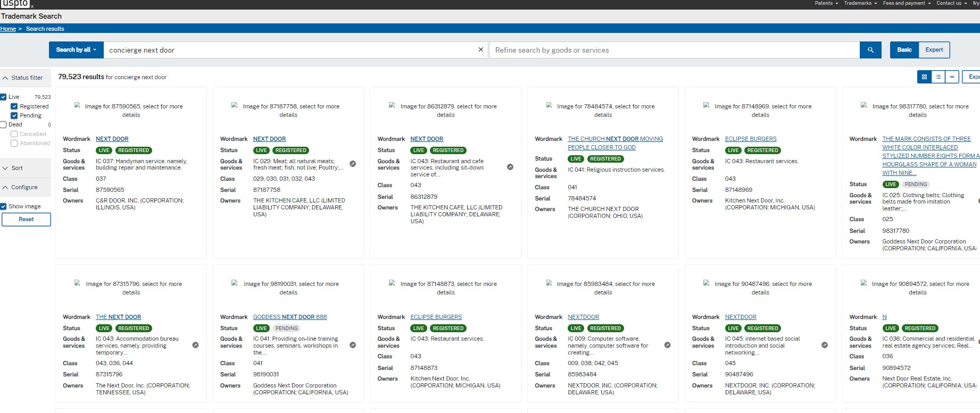Viewport: 980px width, 413px height.
Task: Collapse the Status filter section
Action: pos(26,78)
